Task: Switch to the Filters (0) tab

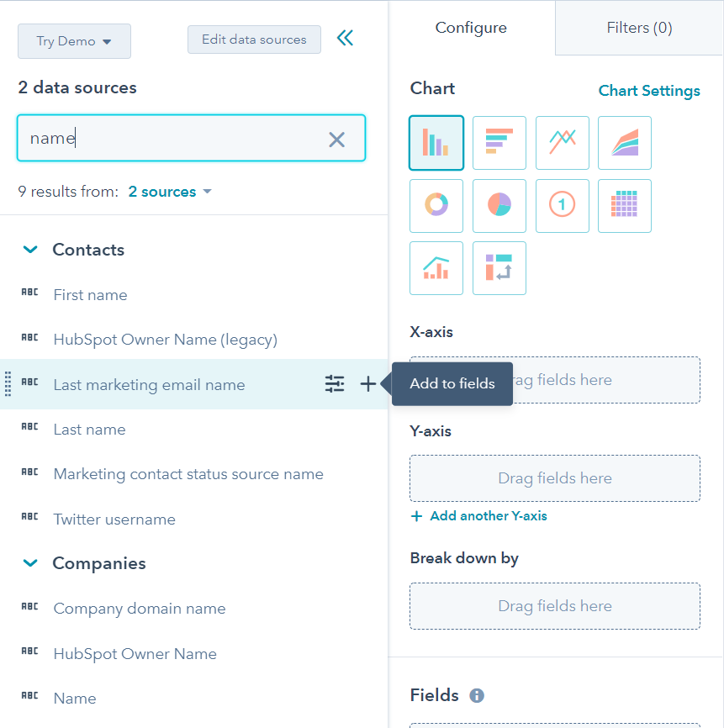Action: [639, 28]
